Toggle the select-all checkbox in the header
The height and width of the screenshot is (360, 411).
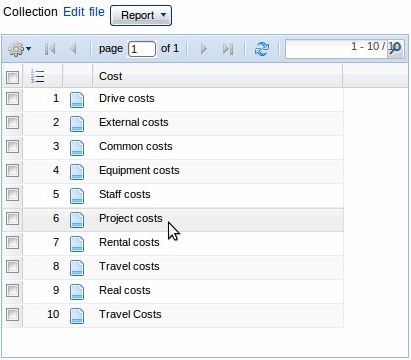12,77
